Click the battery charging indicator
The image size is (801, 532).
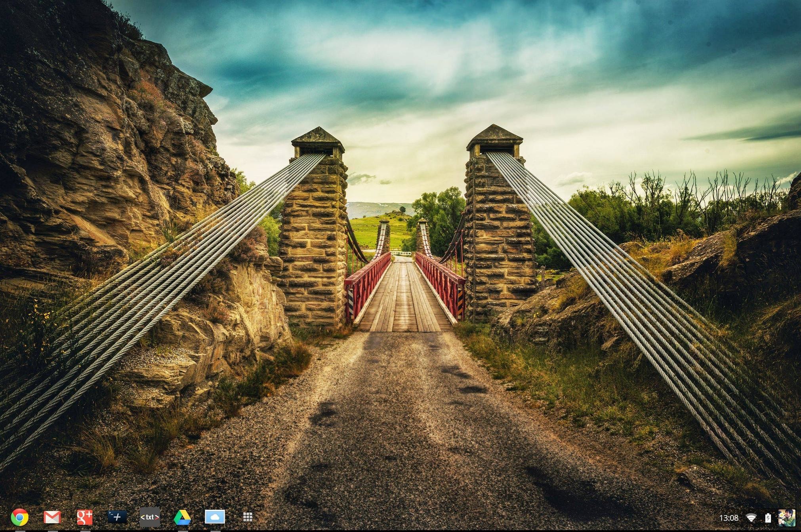(x=768, y=518)
